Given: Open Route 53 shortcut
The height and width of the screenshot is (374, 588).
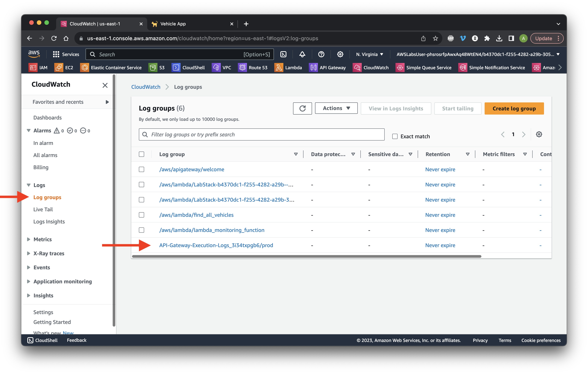Looking at the screenshot, I should (x=253, y=68).
